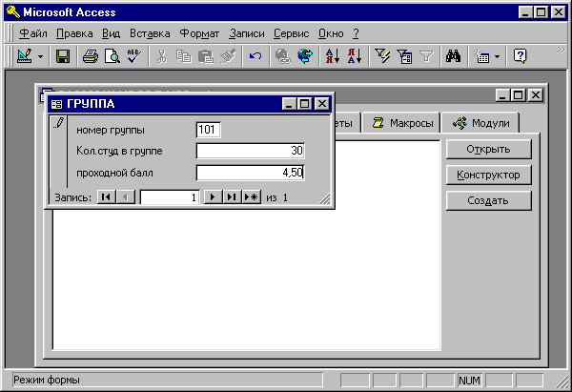Open the View button dropdown arrow
This screenshot has height=392, width=572.
(x=40, y=56)
